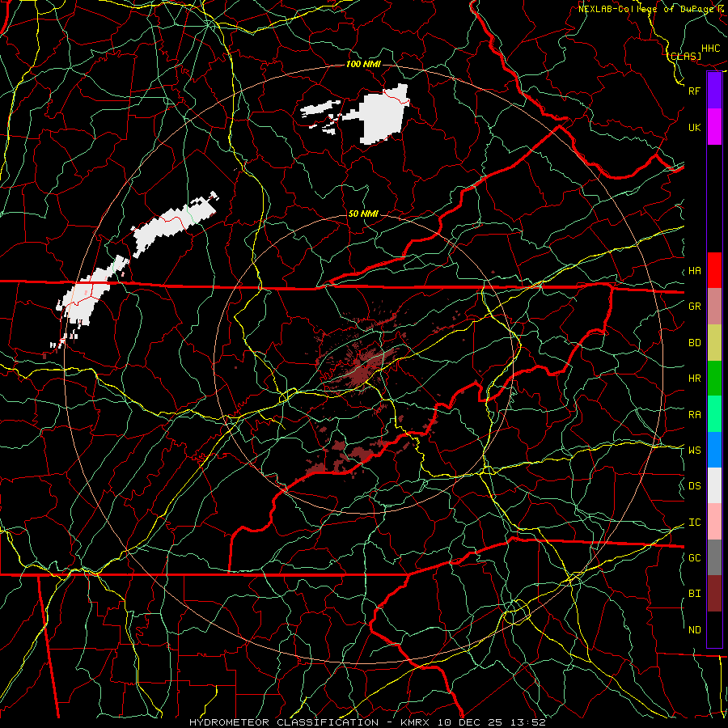
Task: Click the HA legend label
Action: pos(695,271)
